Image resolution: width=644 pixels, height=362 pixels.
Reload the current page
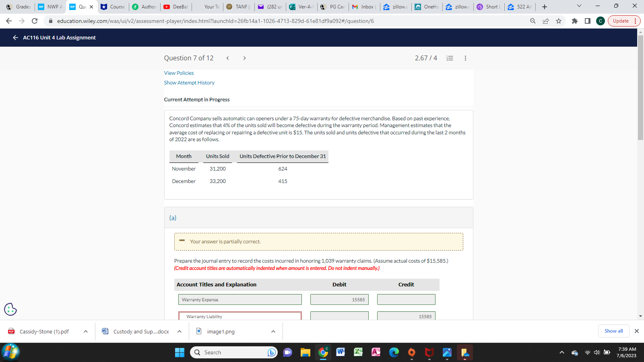pyautogui.click(x=35, y=21)
